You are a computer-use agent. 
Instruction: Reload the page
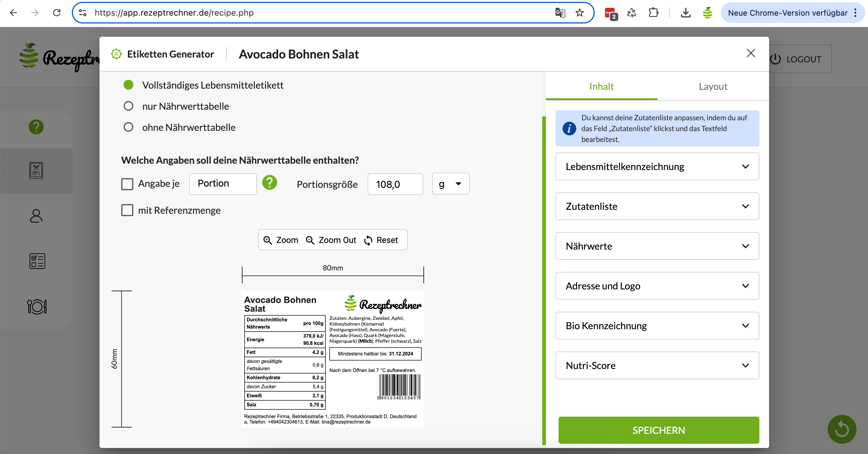tap(57, 13)
